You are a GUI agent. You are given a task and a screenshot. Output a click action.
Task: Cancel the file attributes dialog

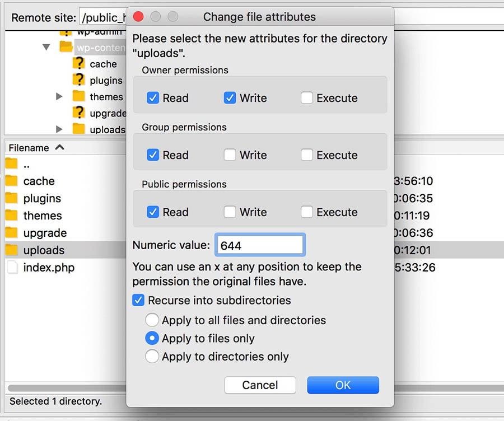click(x=260, y=385)
